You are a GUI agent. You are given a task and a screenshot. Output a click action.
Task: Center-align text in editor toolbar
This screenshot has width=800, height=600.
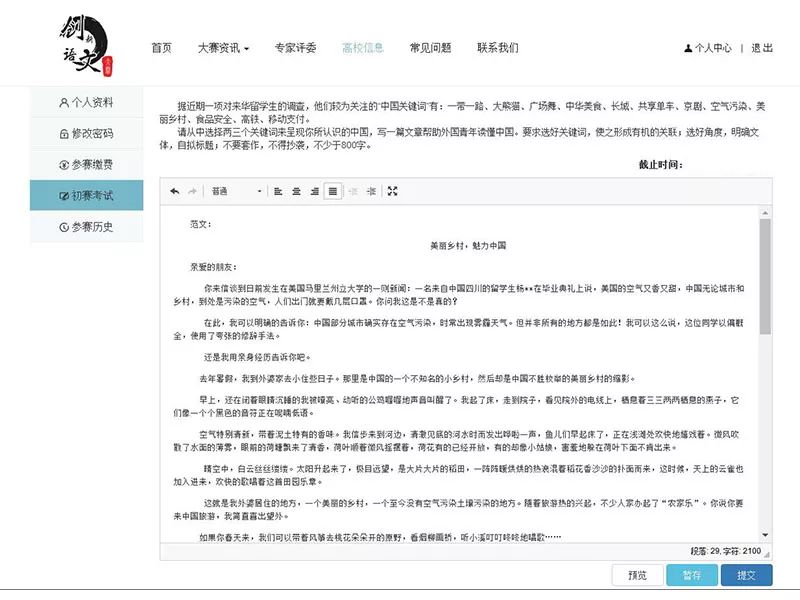coord(296,191)
